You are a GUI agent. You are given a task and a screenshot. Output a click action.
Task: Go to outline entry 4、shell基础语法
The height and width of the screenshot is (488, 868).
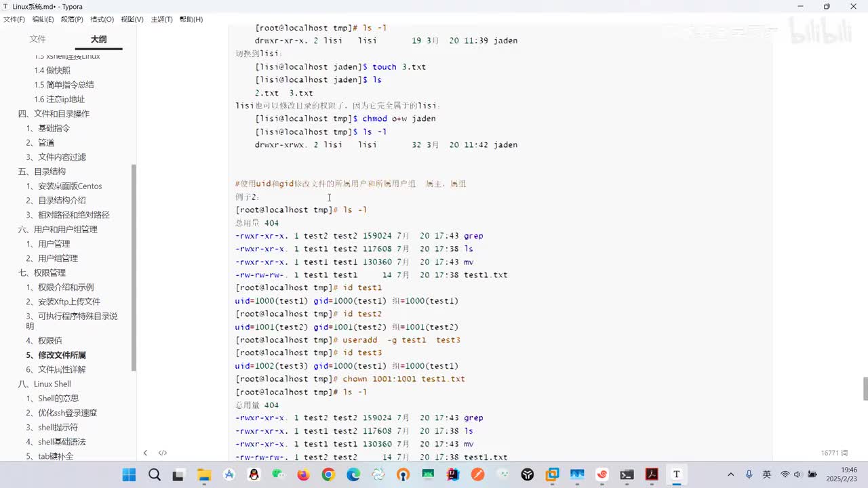[x=56, y=442]
